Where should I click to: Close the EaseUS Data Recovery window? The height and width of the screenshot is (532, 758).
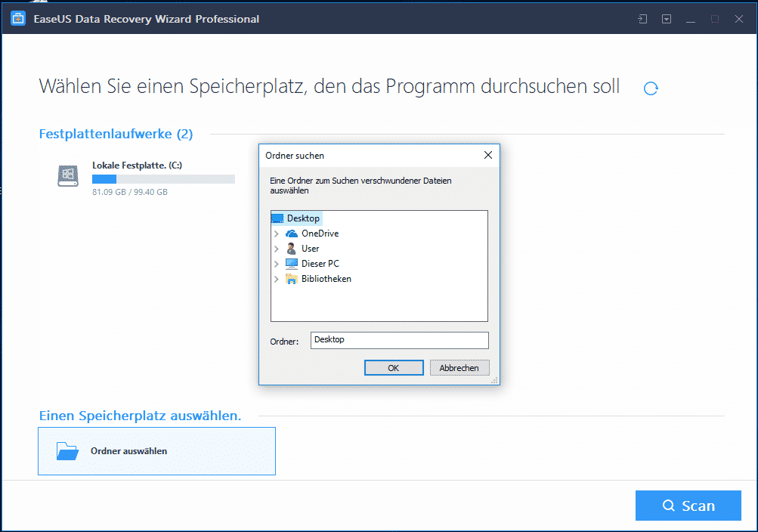[738, 19]
